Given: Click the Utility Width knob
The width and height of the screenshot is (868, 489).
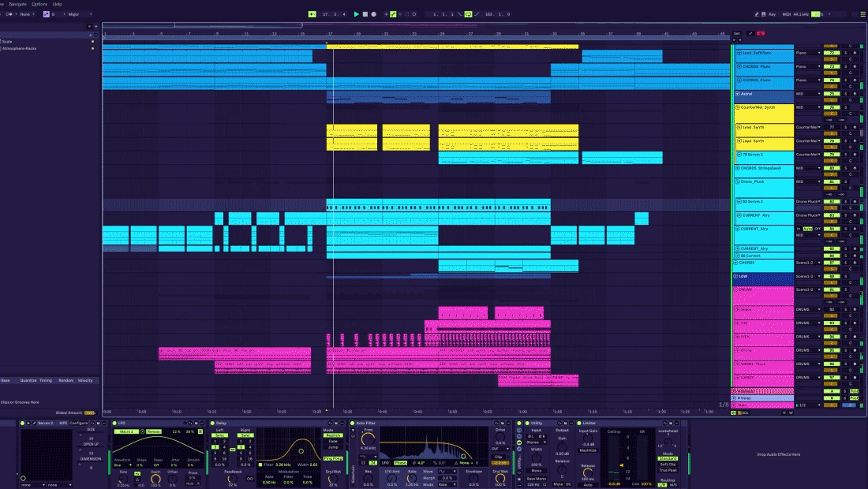Looking at the screenshot, I should pyautogui.click(x=537, y=458).
